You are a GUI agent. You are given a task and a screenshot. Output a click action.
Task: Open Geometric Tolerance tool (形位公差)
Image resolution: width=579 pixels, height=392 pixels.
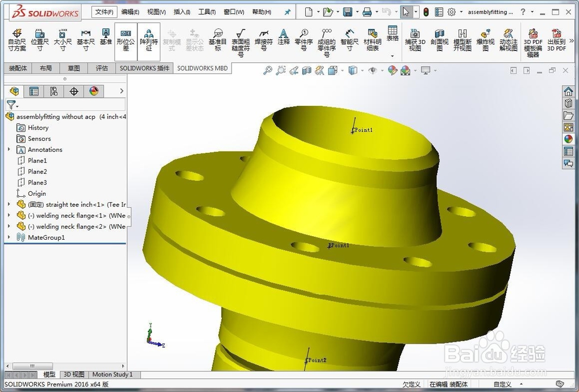coord(126,41)
